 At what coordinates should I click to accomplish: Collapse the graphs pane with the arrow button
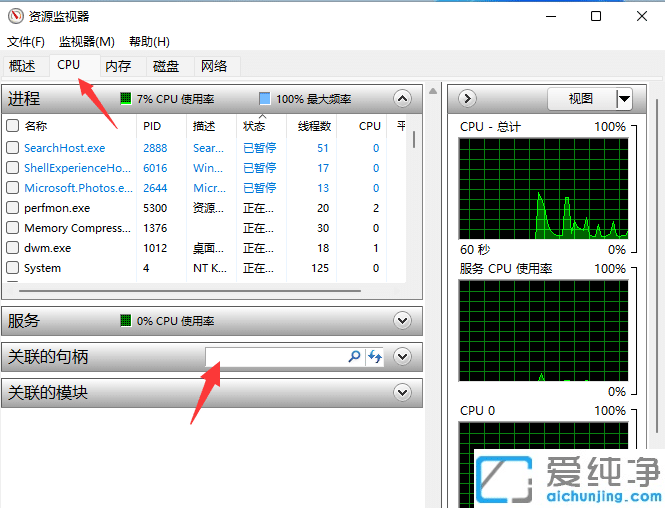pos(467,99)
